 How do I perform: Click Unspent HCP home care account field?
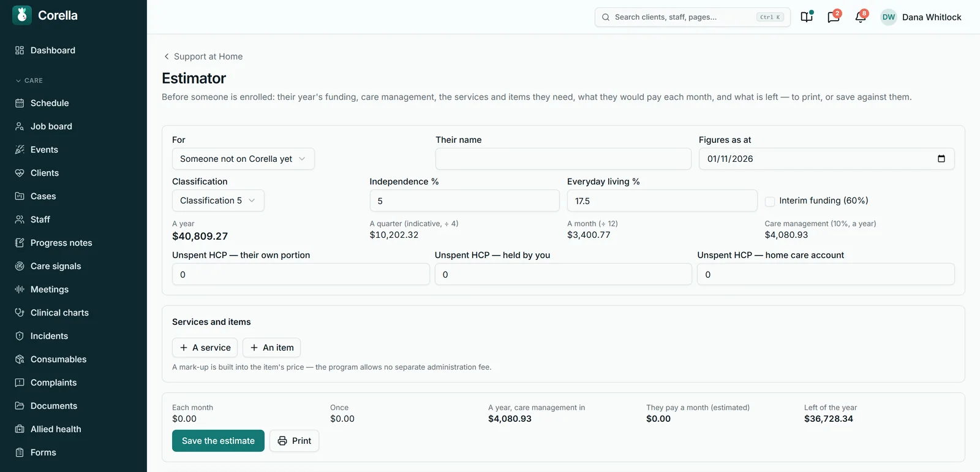tap(826, 274)
